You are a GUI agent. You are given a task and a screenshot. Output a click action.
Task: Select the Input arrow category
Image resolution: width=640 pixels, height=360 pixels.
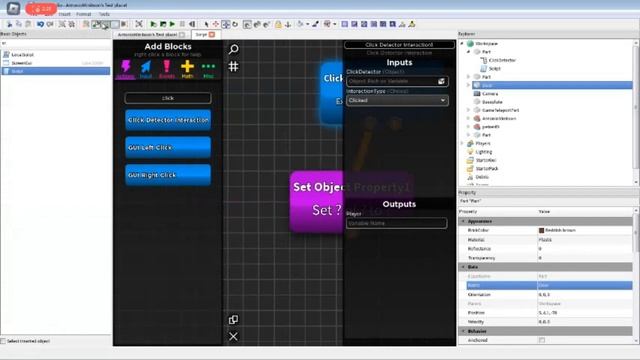click(146, 69)
